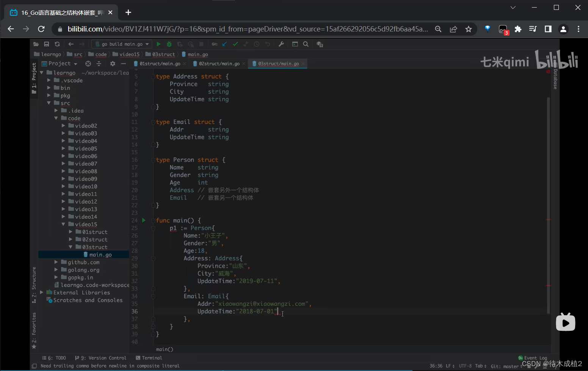Click the UTF-8 encoding status item

(465, 366)
